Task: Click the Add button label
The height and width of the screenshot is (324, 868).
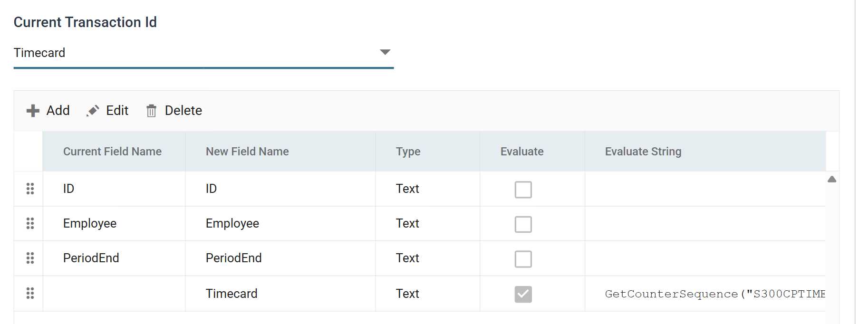Action: (58, 111)
